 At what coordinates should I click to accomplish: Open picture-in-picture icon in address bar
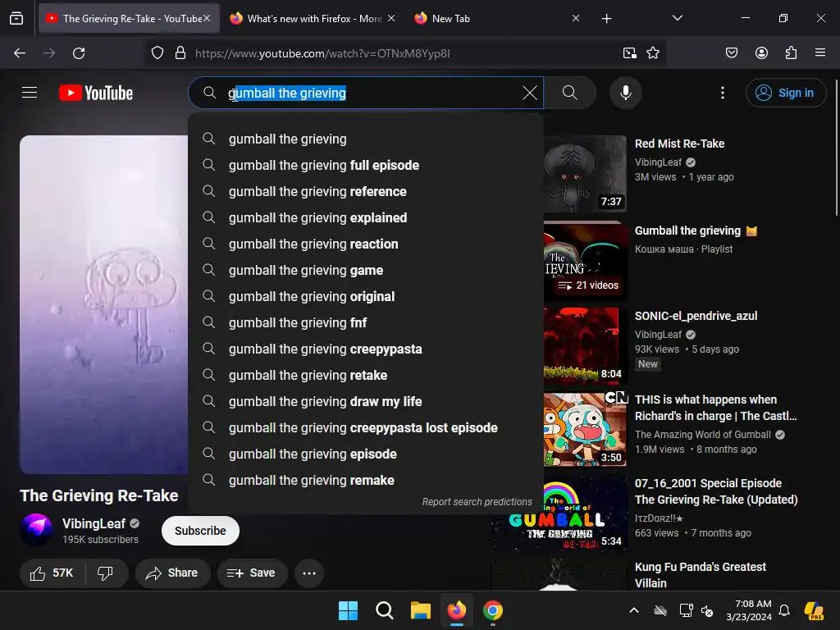(x=629, y=52)
